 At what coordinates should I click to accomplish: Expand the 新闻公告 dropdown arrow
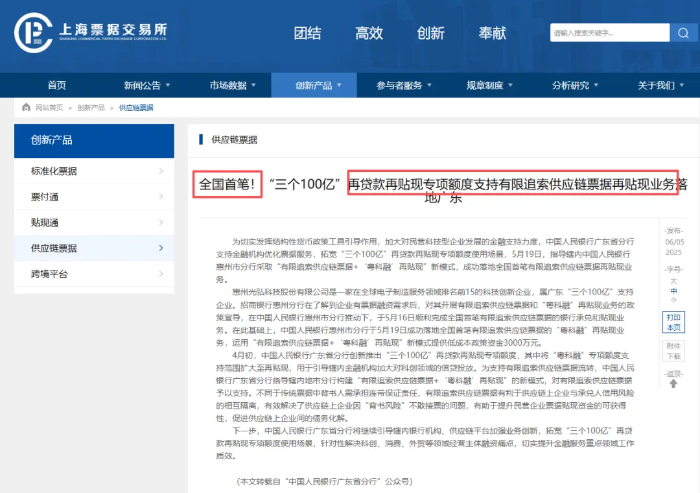point(168,85)
